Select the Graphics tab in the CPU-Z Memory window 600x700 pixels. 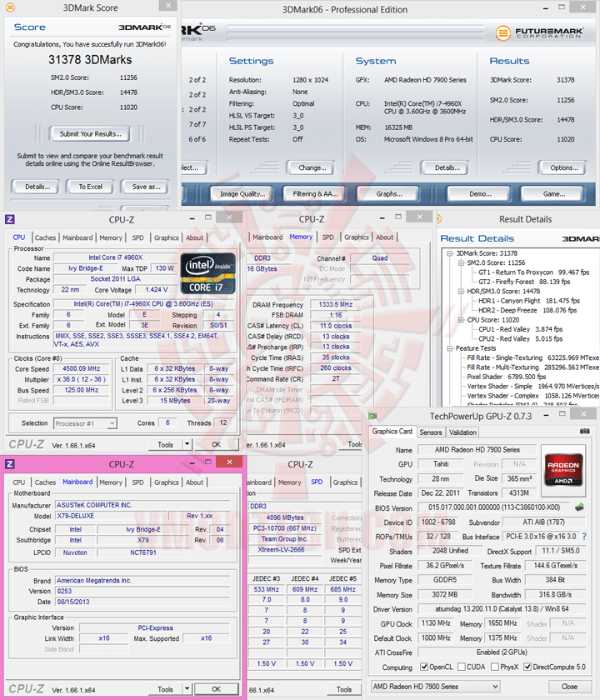[357, 237]
